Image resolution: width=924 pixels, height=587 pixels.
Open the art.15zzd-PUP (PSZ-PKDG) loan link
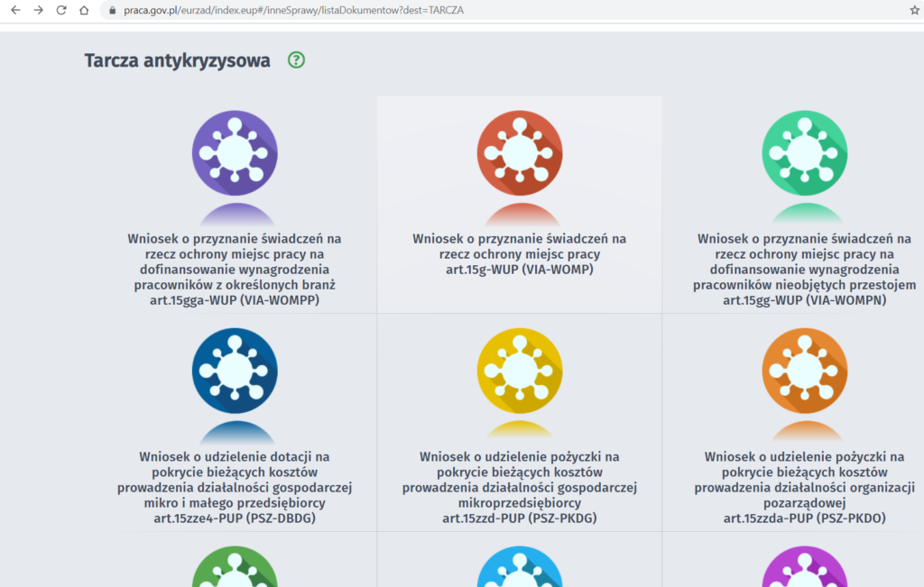[520, 488]
